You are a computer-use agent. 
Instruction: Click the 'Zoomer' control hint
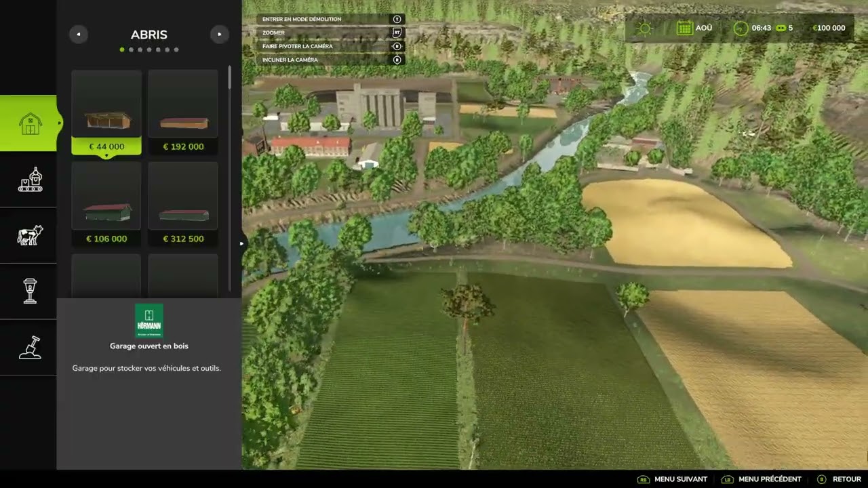331,33
